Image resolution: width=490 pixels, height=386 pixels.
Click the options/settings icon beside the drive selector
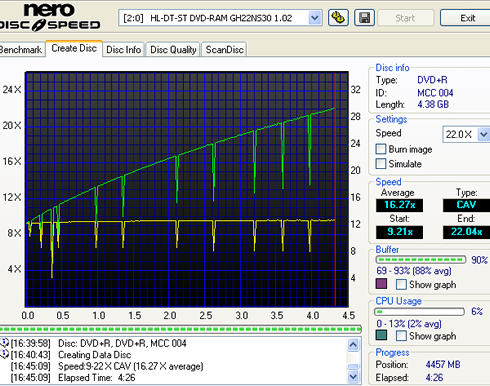(x=338, y=18)
